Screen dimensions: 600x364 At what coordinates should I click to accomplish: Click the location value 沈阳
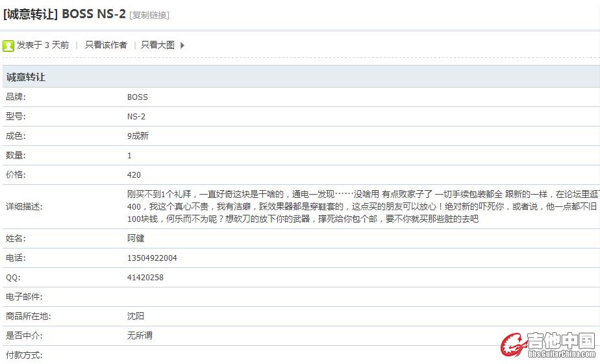point(136,316)
